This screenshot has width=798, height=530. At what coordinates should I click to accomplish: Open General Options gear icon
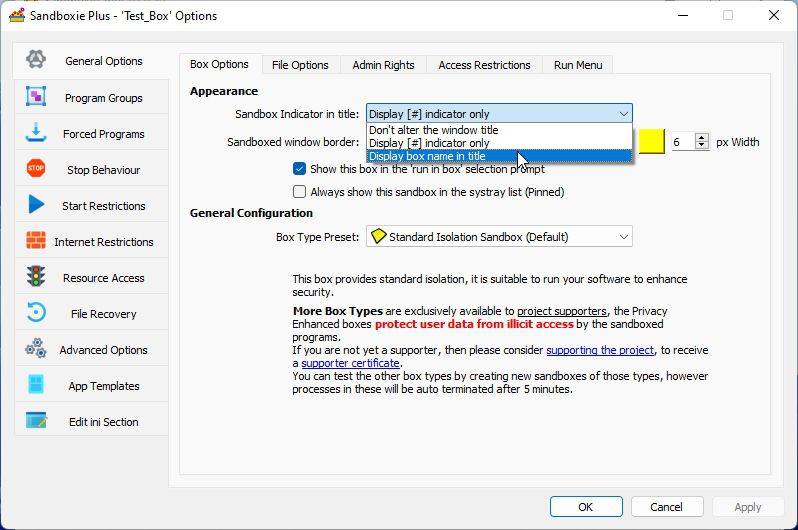point(36,60)
